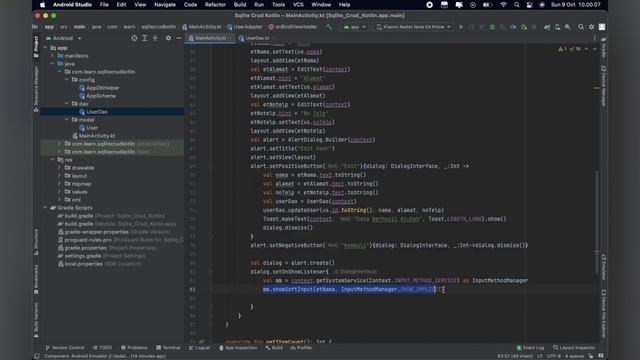
Task: Open the VCS menu
Action: click(x=298, y=5)
